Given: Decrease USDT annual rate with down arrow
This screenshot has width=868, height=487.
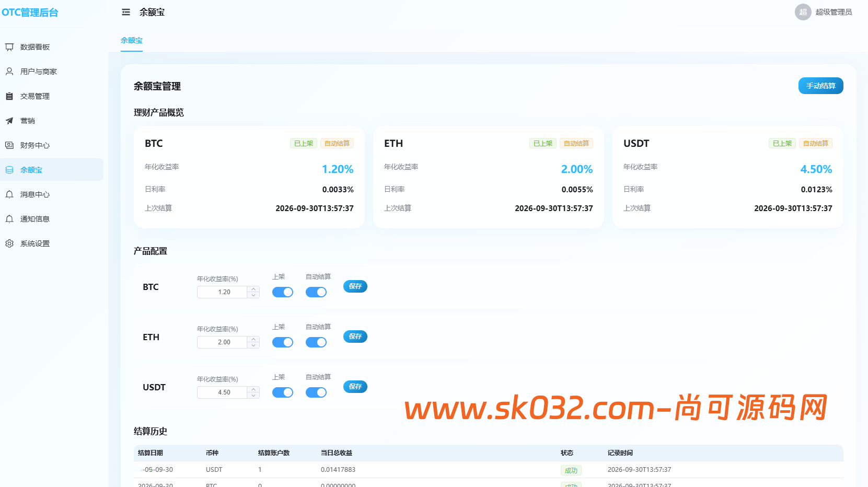Looking at the screenshot, I should tap(253, 396).
